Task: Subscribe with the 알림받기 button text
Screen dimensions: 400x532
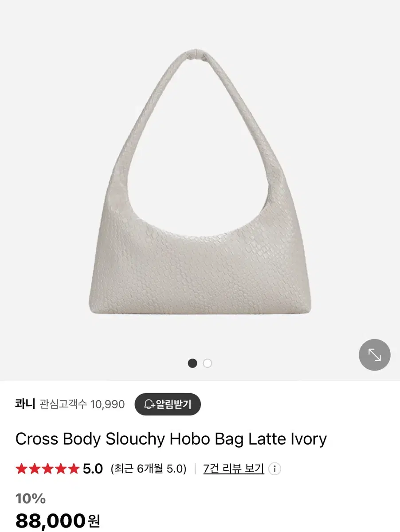Action: coord(173,404)
